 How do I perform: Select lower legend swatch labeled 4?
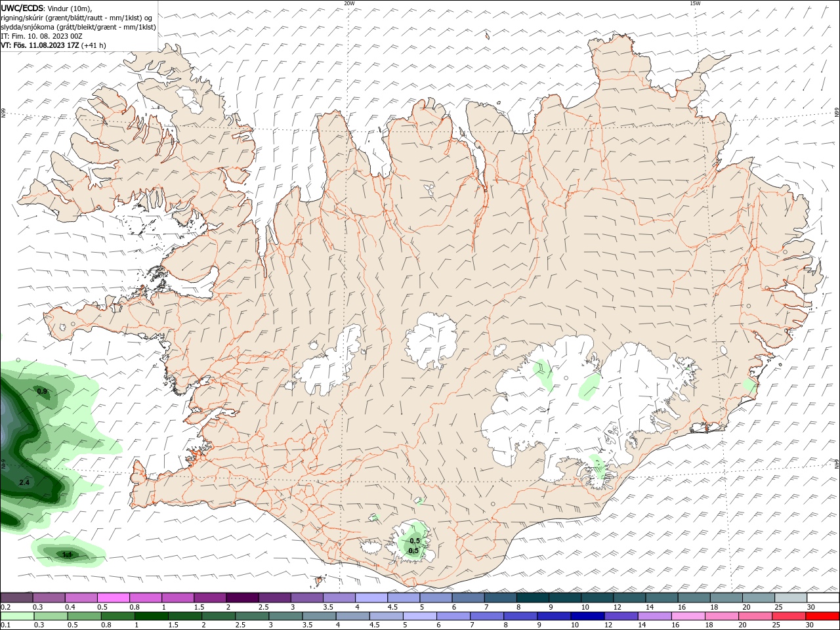point(352,616)
